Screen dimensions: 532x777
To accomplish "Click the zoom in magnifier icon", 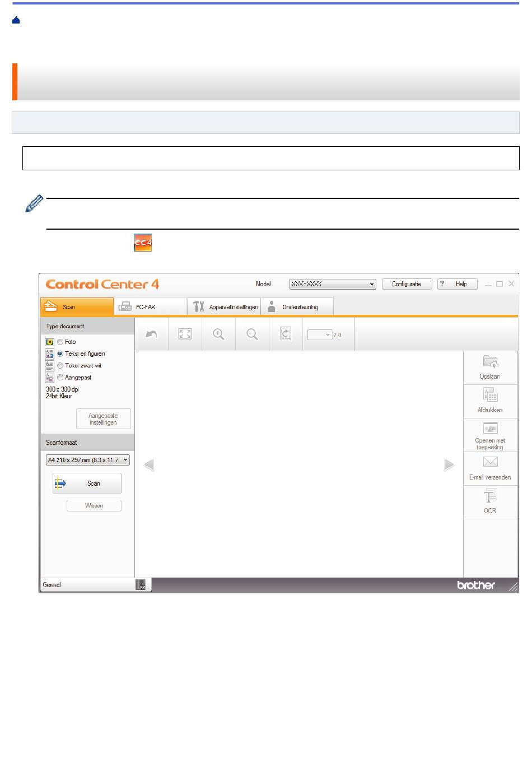I will [218, 334].
